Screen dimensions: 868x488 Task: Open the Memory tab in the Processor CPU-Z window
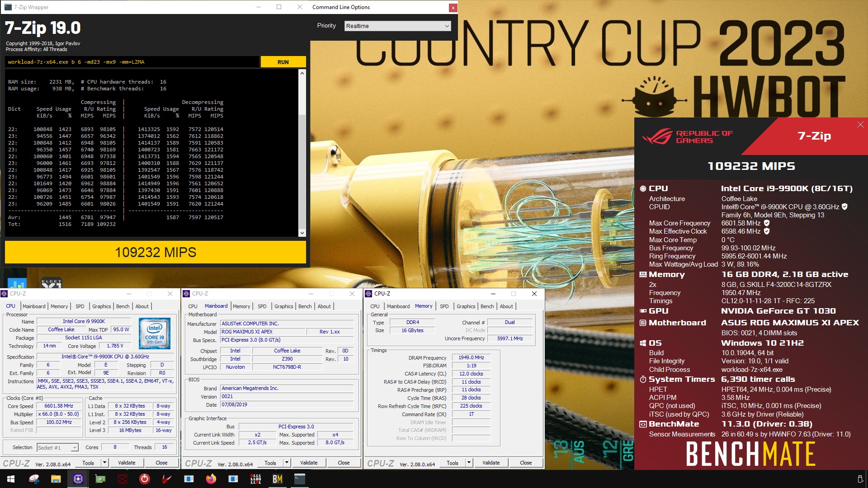tap(59, 306)
